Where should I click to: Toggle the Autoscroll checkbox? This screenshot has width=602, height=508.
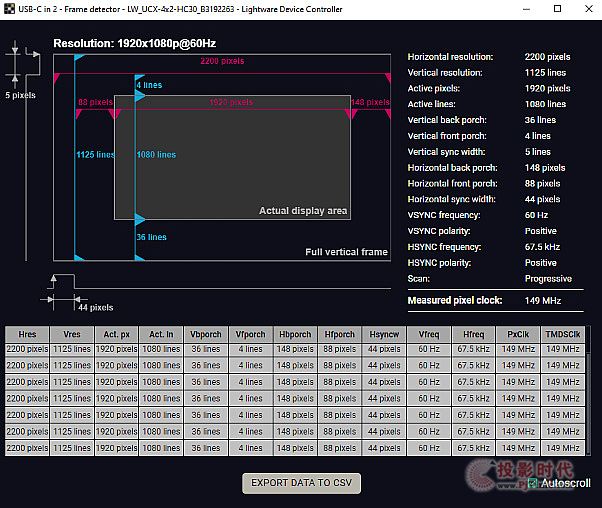[x=533, y=483]
